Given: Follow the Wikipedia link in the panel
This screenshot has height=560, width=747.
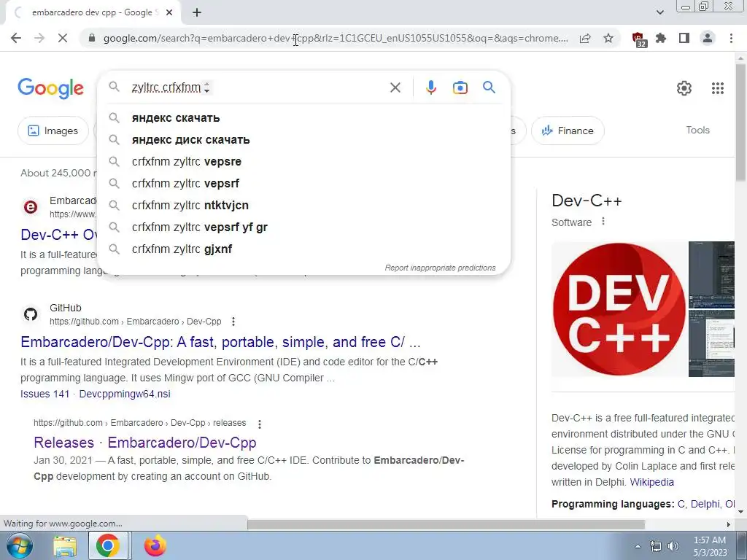Looking at the screenshot, I should (x=651, y=482).
